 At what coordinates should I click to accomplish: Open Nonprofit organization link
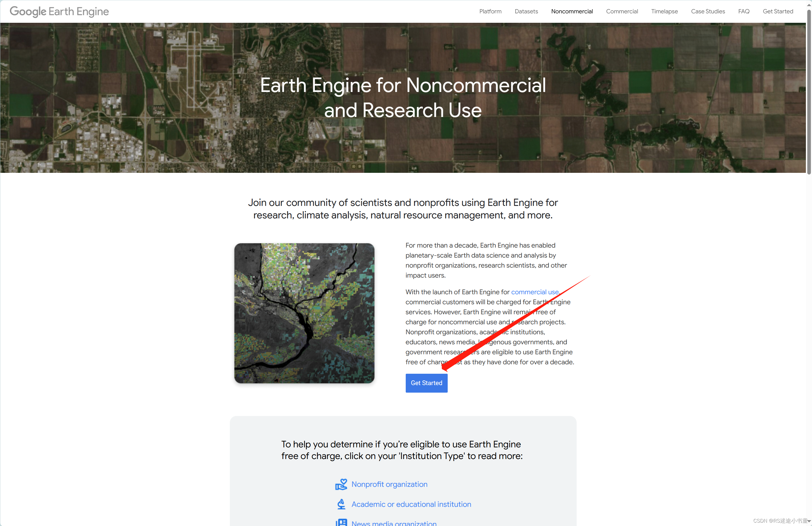tap(389, 484)
